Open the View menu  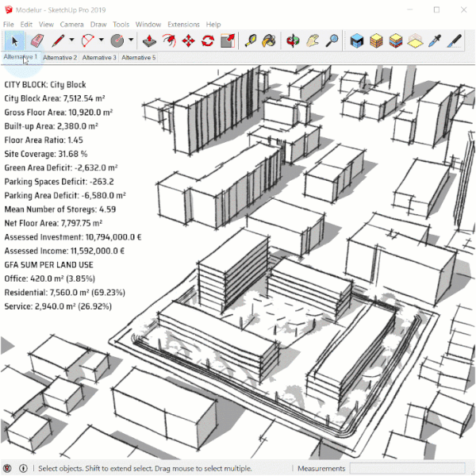point(46,25)
